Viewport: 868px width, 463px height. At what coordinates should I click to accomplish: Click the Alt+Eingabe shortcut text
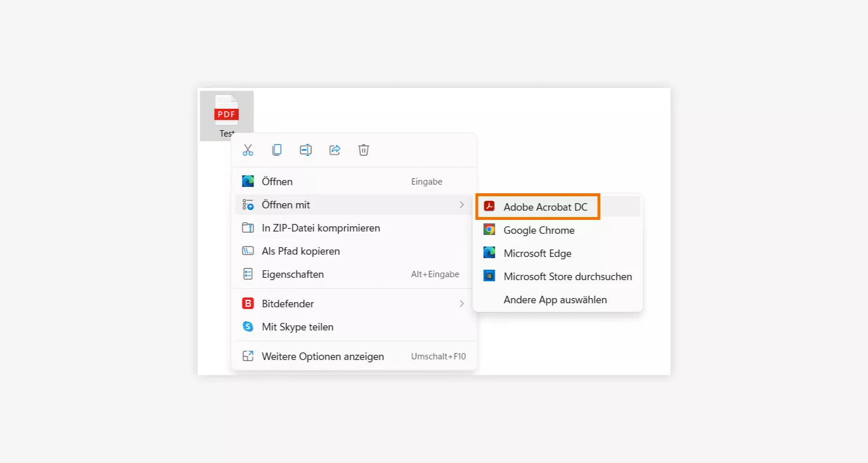435,274
